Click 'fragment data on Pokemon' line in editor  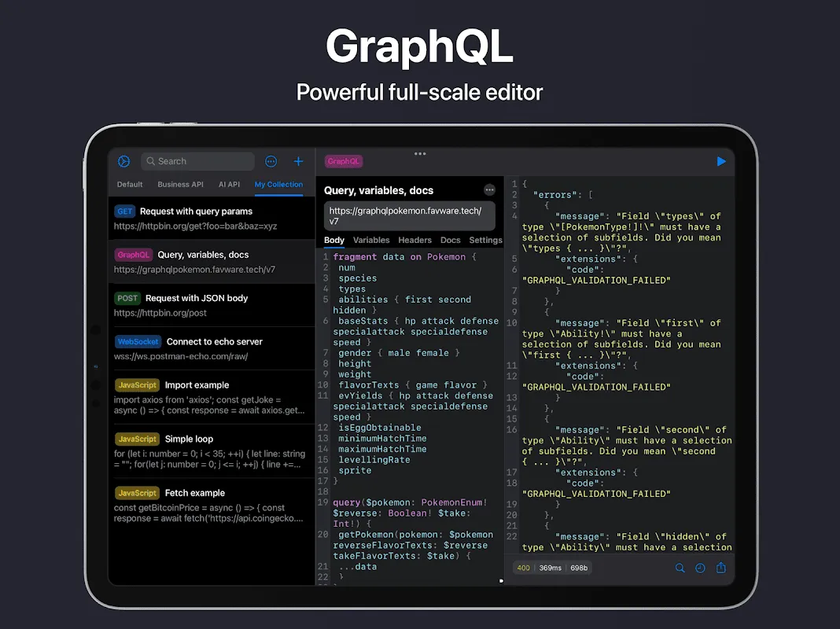click(x=404, y=257)
